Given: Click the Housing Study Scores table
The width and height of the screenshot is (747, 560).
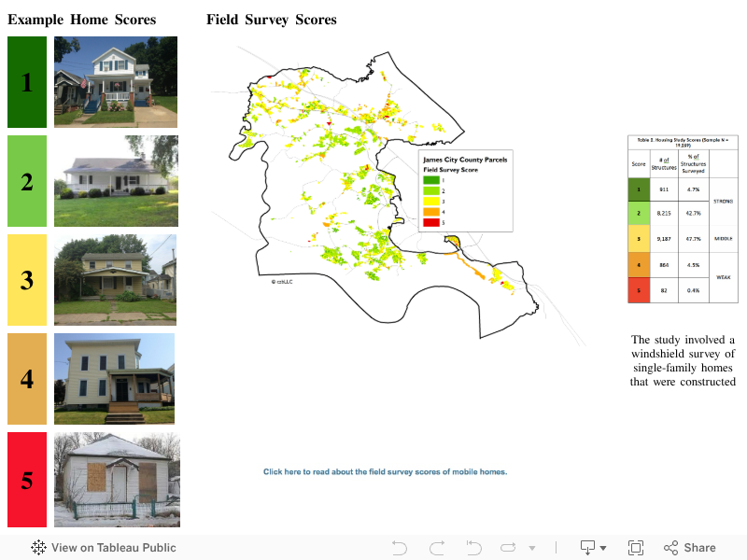Looking at the screenshot, I should pos(683,218).
